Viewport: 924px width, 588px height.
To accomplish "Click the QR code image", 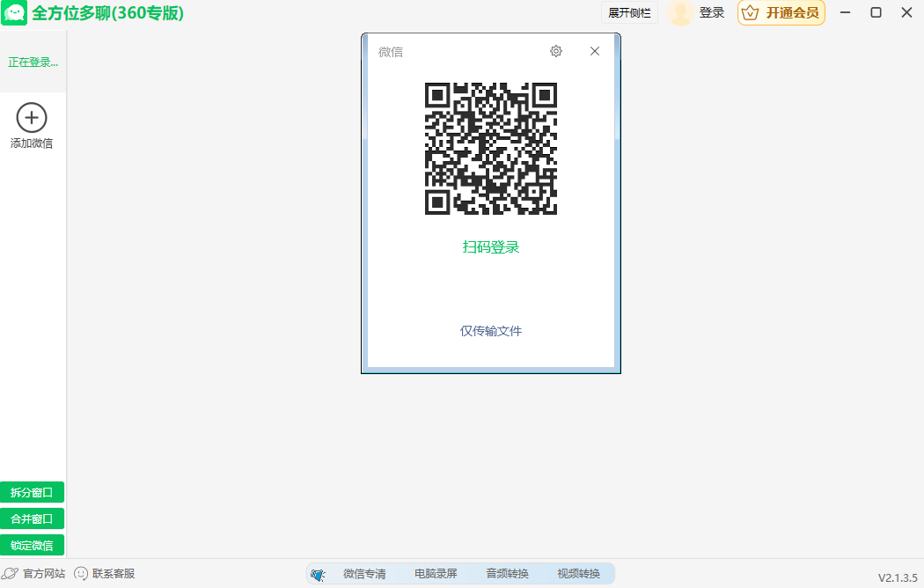I will [x=491, y=149].
